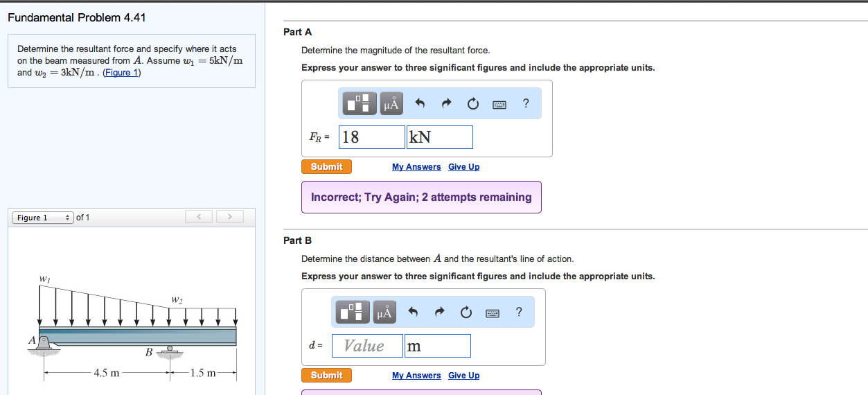Screen dimensions: 868x395
Task: Edit the m units field in Part B
Action: click(x=438, y=346)
